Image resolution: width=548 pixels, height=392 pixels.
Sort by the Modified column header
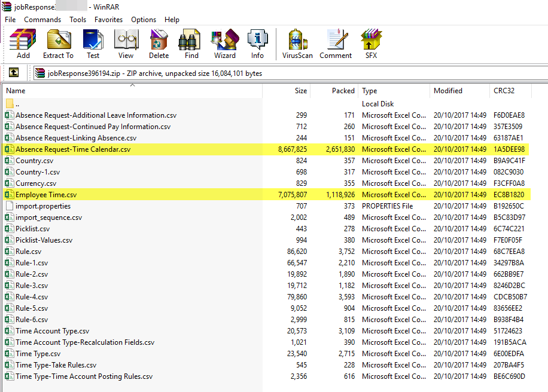click(459, 91)
